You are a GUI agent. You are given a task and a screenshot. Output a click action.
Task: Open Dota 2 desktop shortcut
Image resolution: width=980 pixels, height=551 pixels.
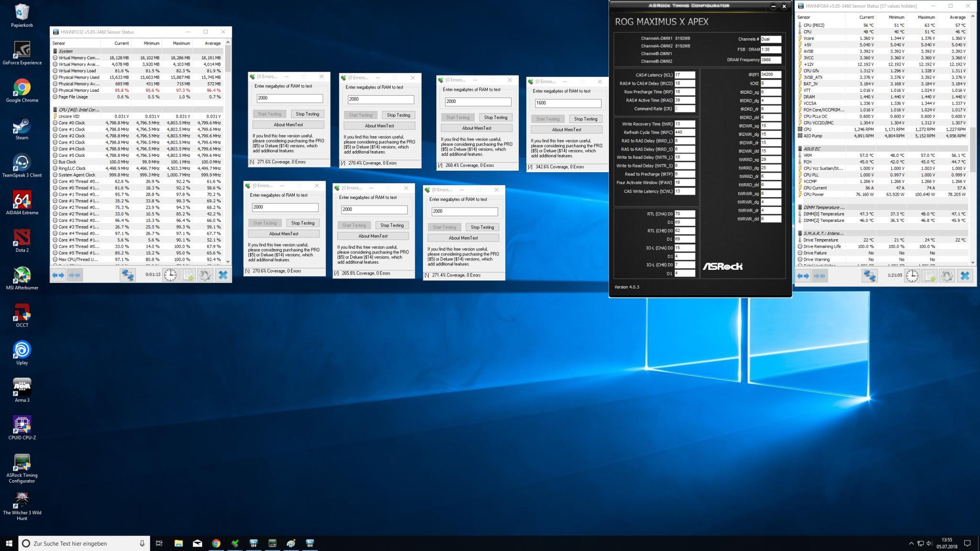tap(22, 241)
